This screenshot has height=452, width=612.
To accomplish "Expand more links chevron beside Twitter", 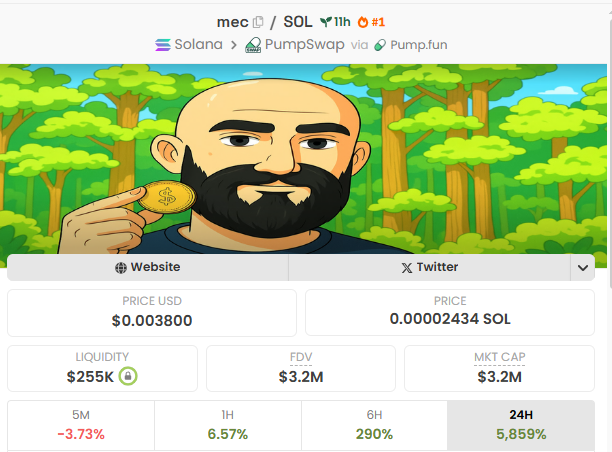I will click(583, 268).
